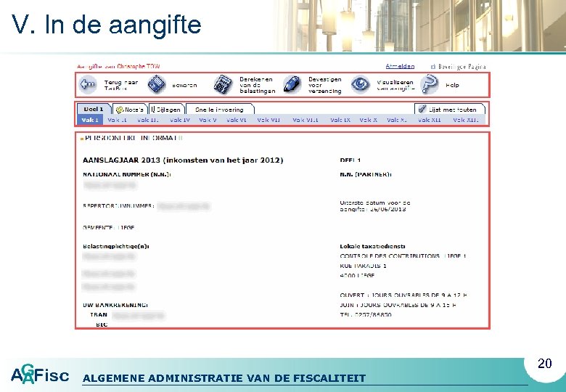Click the paperclip icon on Bijlagen tab

point(153,110)
